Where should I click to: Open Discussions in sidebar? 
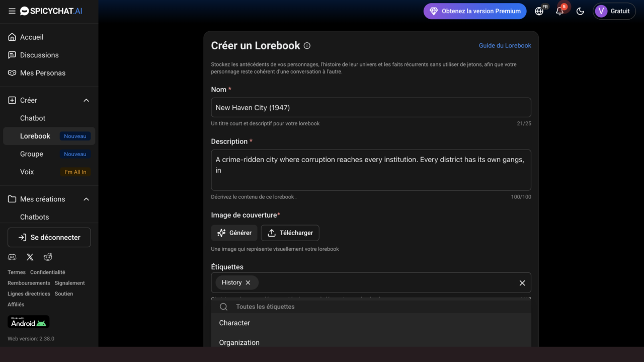click(x=39, y=55)
